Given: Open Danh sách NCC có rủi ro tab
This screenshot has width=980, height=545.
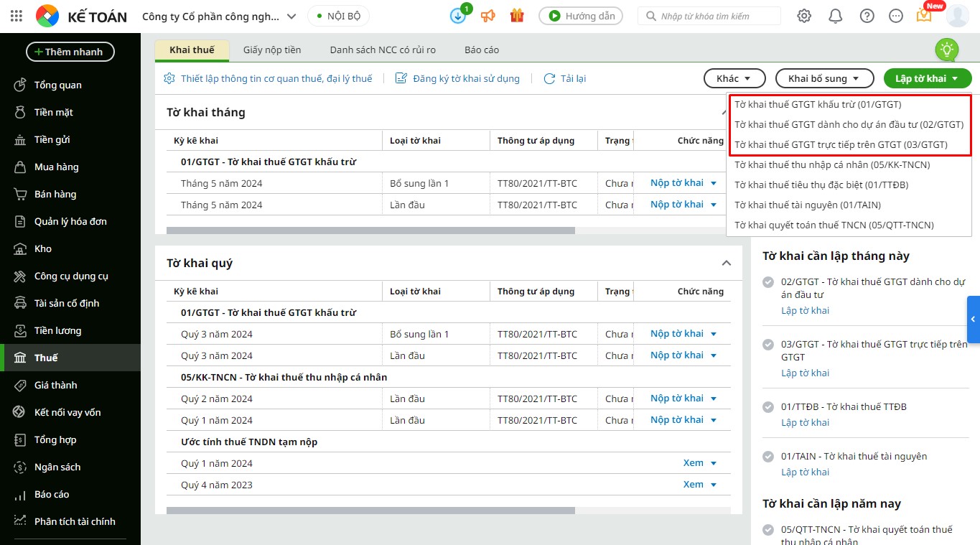Looking at the screenshot, I should click(x=383, y=50).
